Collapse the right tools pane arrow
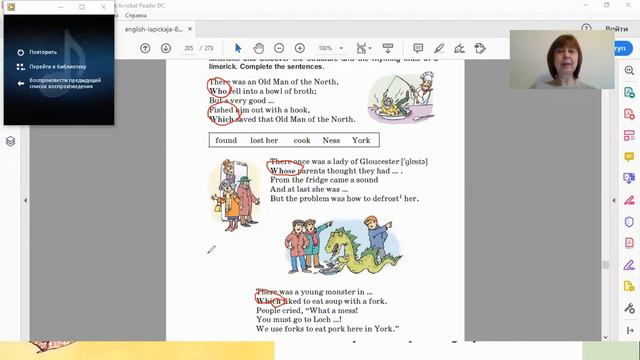 tap(613, 200)
